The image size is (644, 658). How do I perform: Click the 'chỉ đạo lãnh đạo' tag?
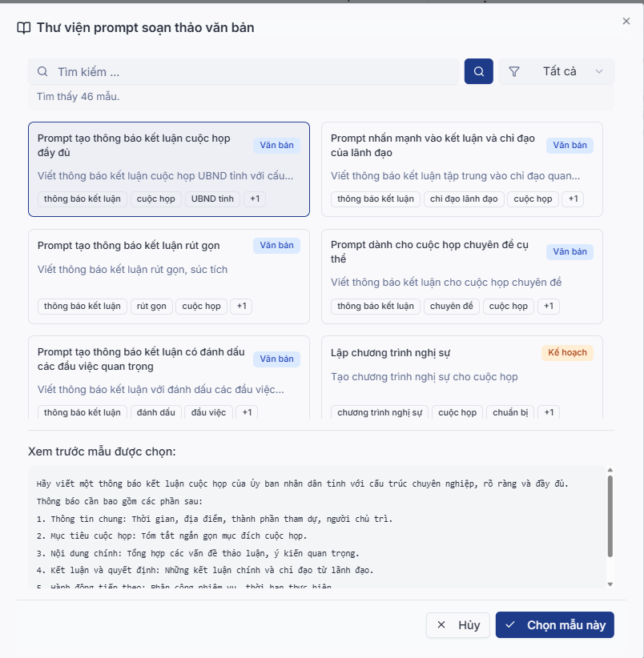(464, 199)
